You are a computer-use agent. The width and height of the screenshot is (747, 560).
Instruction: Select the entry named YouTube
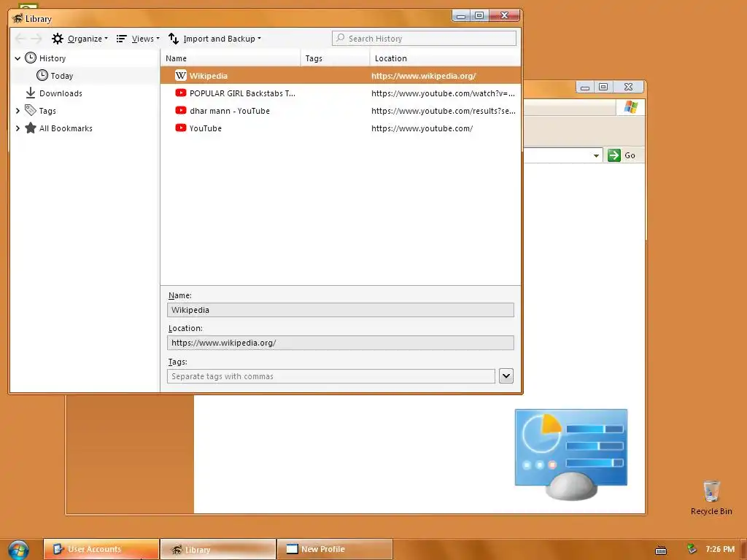point(341,128)
